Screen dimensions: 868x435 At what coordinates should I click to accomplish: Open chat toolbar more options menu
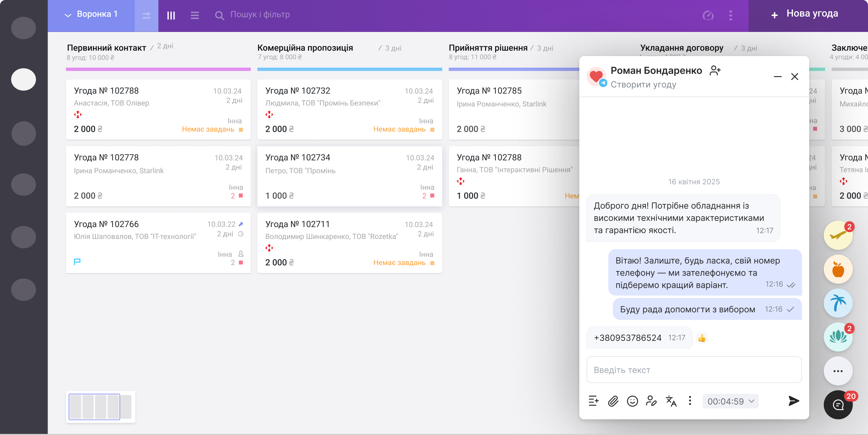click(x=690, y=401)
